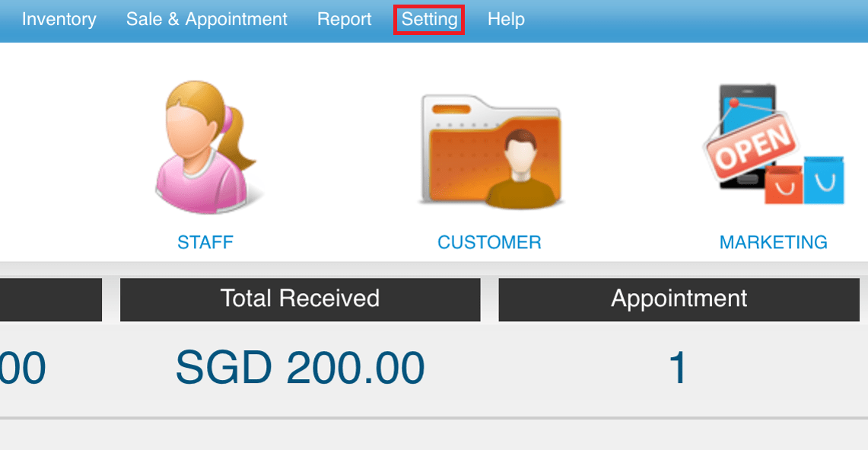
Task: Open the Sale & Appointment menu
Action: [x=206, y=19]
